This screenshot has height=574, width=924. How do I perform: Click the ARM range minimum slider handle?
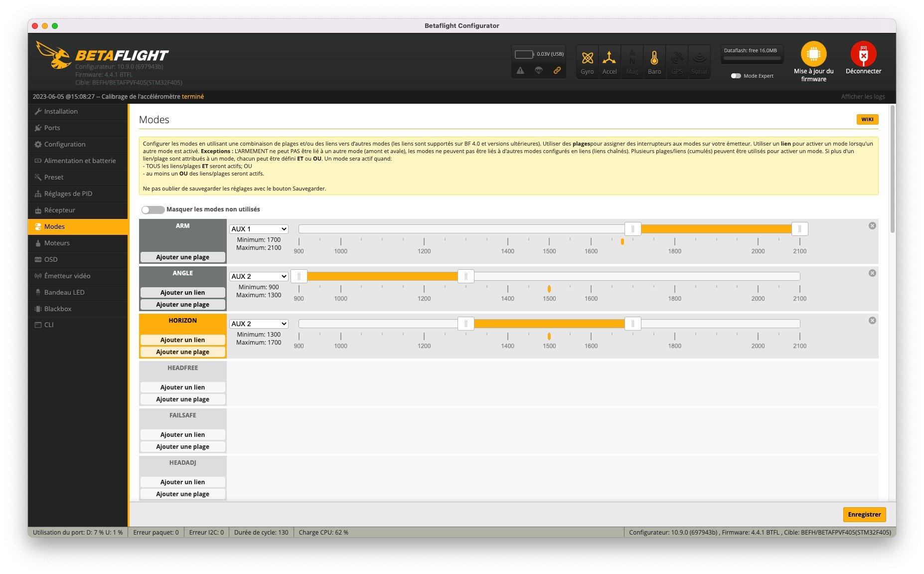click(x=632, y=229)
